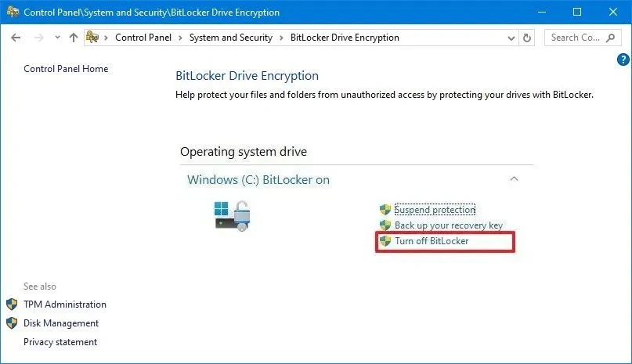Screen dimensions: 632x364
Task: Refresh the BitLocker Drive Encryption page
Action: pos(527,38)
